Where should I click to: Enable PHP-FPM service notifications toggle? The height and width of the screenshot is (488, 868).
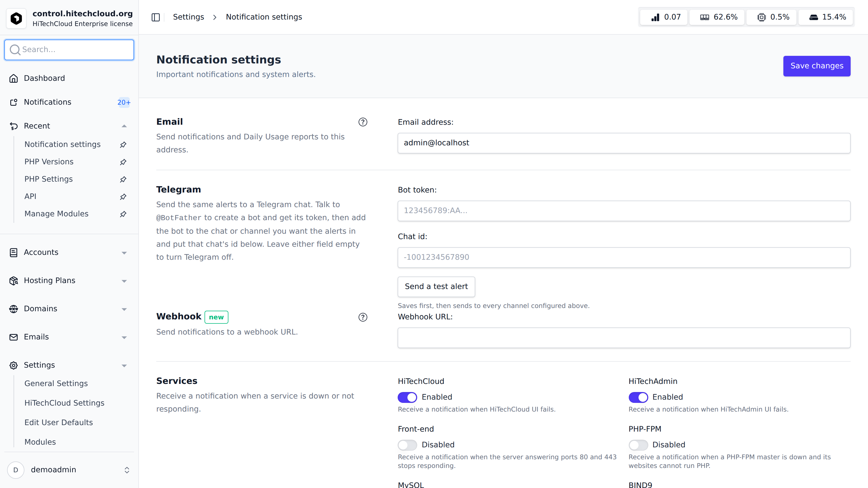pos(638,445)
